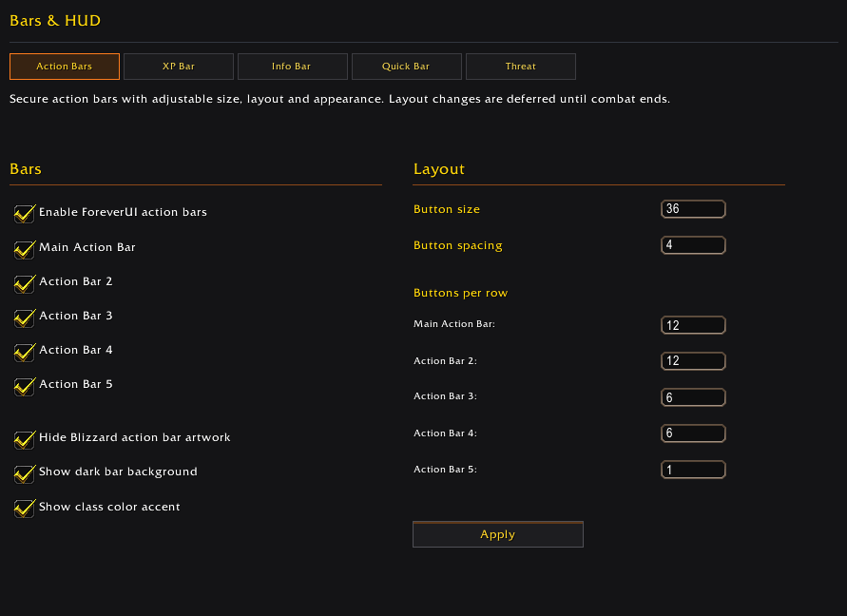Click the "Action Bar 2:" layout label
This screenshot has width=847, height=616.
coord(445,361)
